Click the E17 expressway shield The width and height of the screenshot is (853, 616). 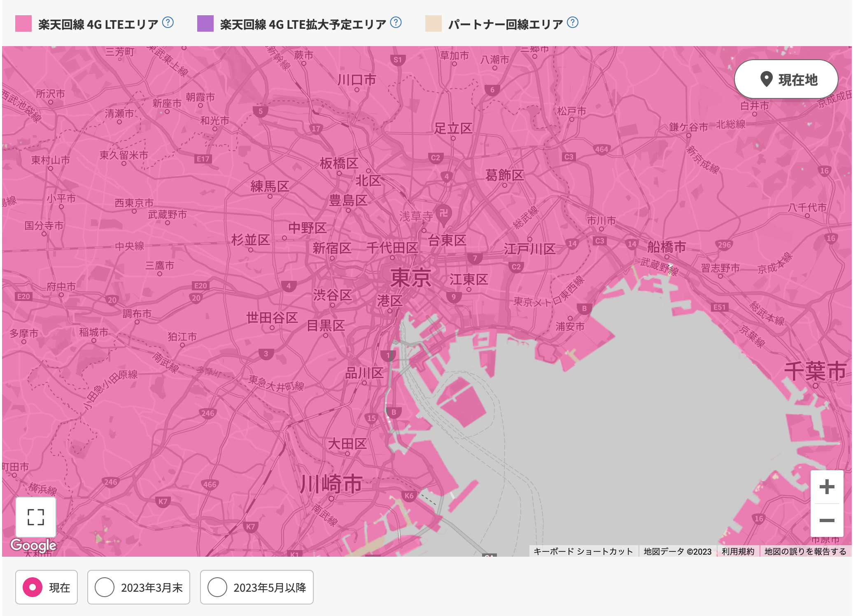[203, 159]
